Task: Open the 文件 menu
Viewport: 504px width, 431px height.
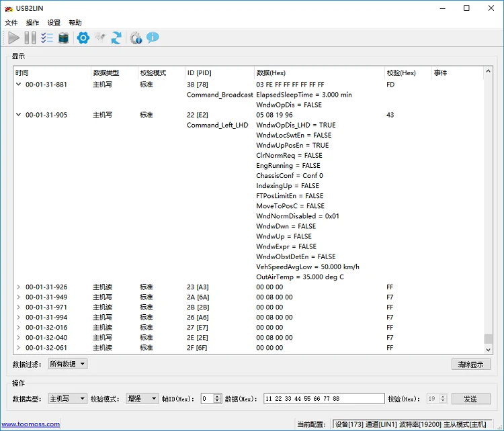Action: (11, 22)
